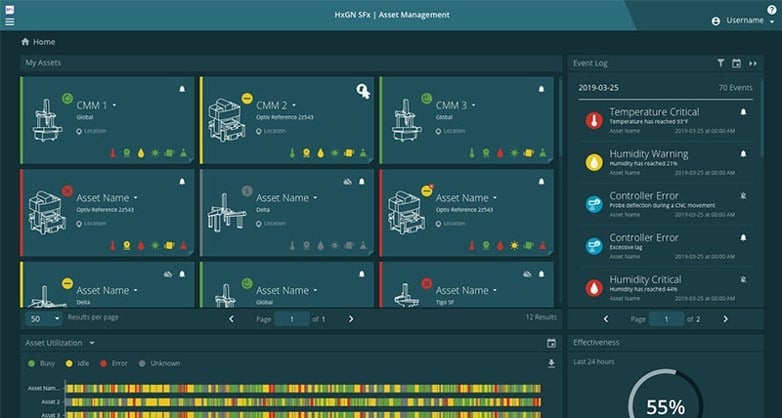
Task: Toggle the CMM 1 notification bell
Action: pos(182,89)
